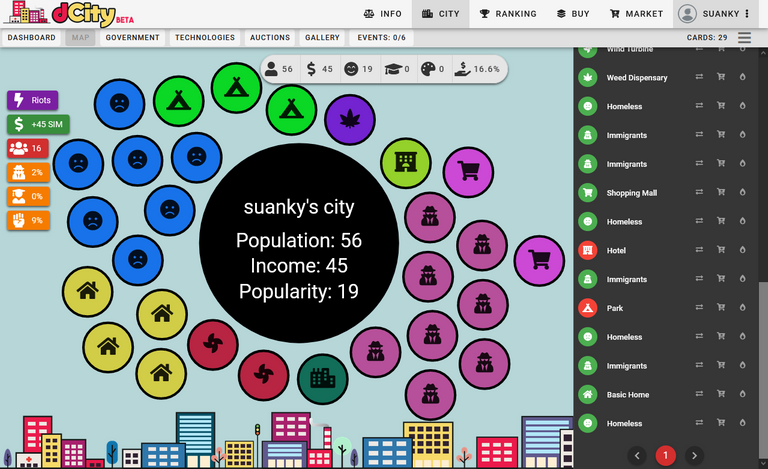Click the green +45 SIM badge

(x=38, y=124)
